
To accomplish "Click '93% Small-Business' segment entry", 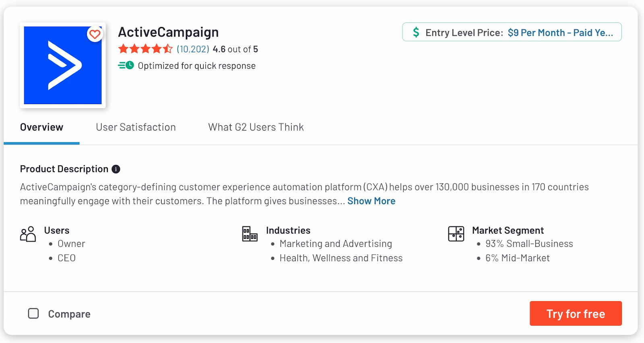I will (x=529, y=244).
